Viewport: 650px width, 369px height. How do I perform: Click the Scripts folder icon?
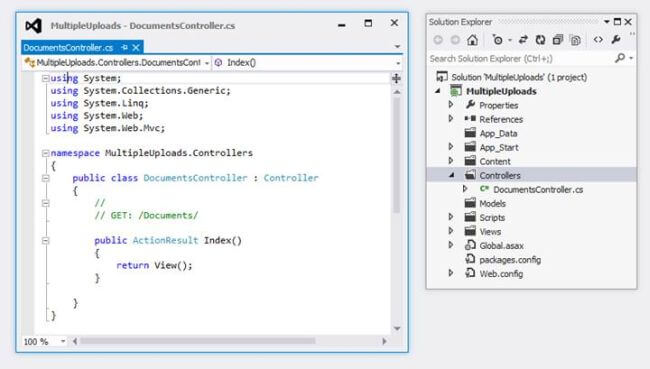(x=470, y=217)
